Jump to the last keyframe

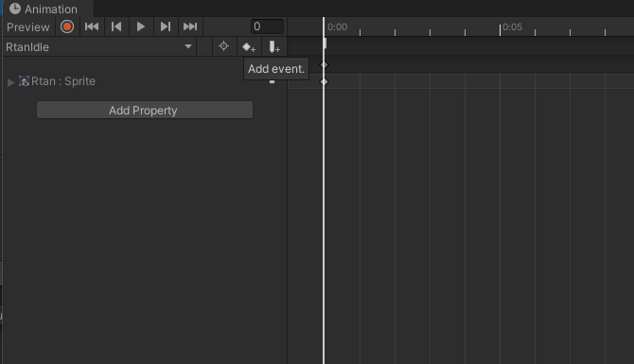click(x=190, y=26)
